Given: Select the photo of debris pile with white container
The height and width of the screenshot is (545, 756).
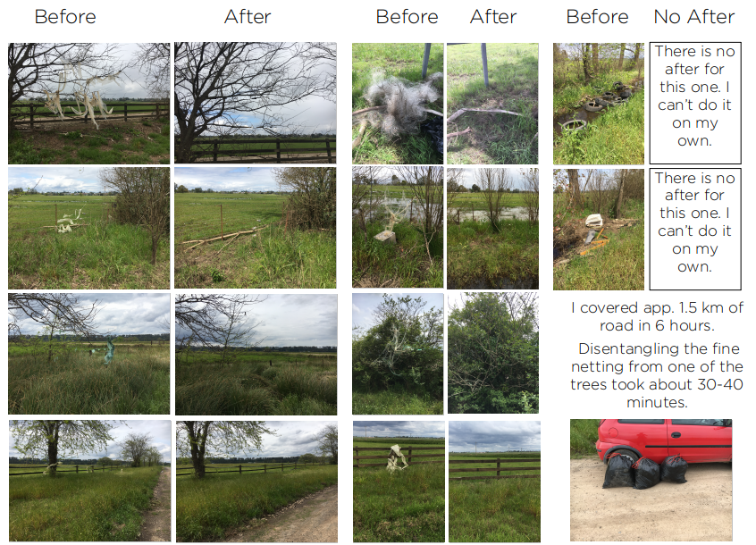Looking at the screenshot, I should pos(599,230).
